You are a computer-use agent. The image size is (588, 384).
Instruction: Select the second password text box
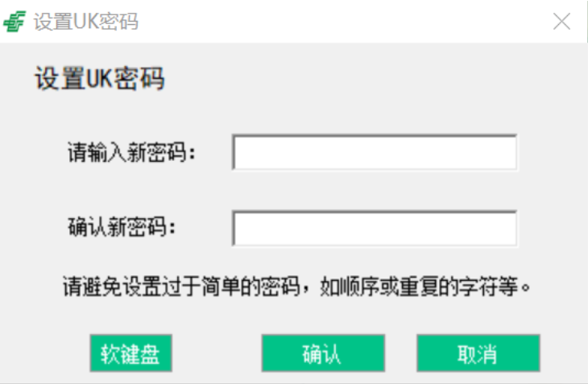(375, 229)
